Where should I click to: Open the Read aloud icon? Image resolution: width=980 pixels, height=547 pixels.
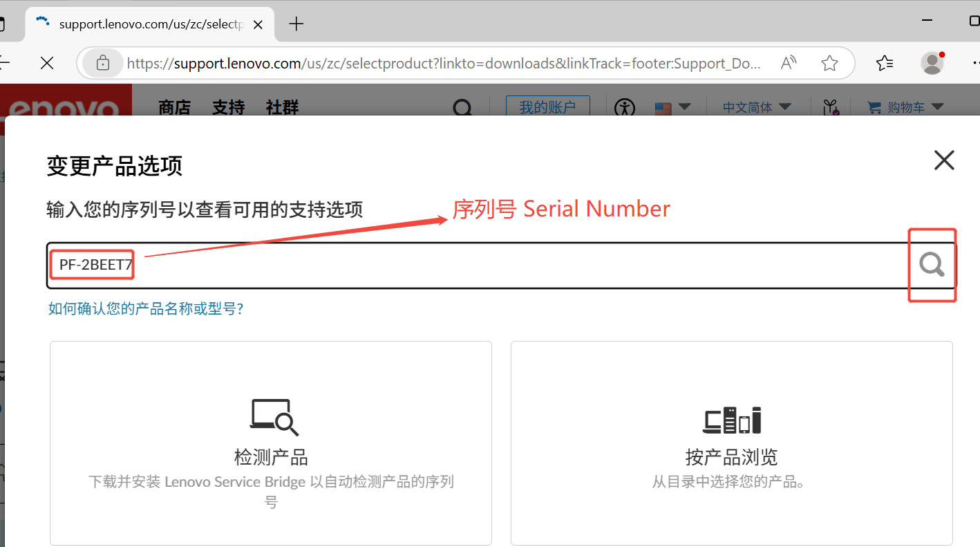(x=789, y=64)
